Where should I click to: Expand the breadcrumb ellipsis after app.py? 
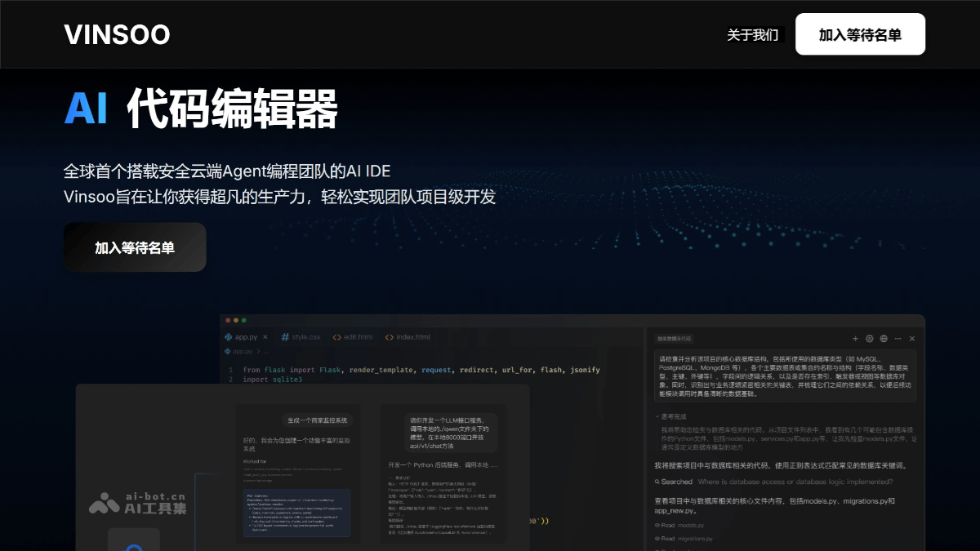(266, 351)
